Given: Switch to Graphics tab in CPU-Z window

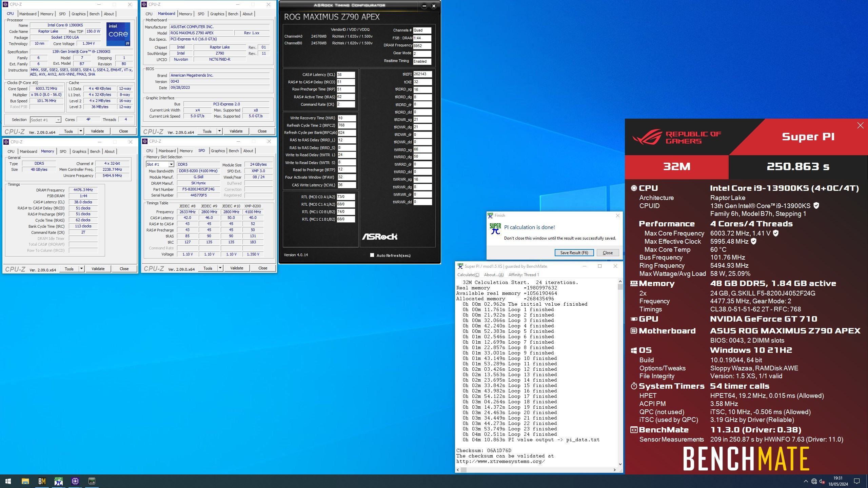Looking at the screenshot, I should [x=78, y=13].
